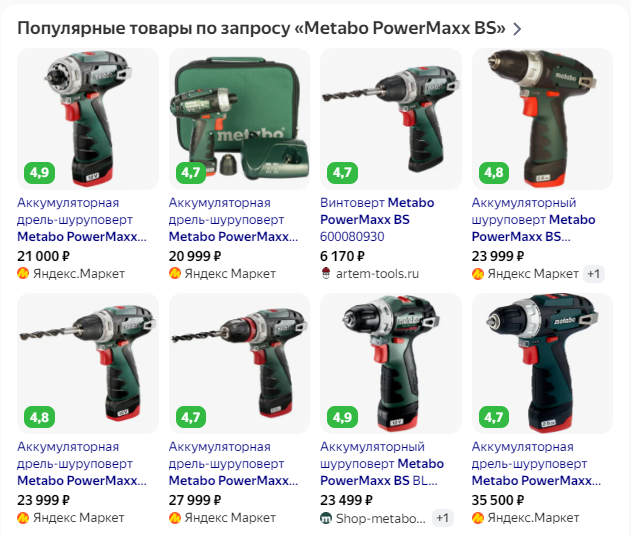Open thumbnail of 6 170 ₽ screwdriver with drill bit
Screen dimensions: 631x537
click(391, 119)
